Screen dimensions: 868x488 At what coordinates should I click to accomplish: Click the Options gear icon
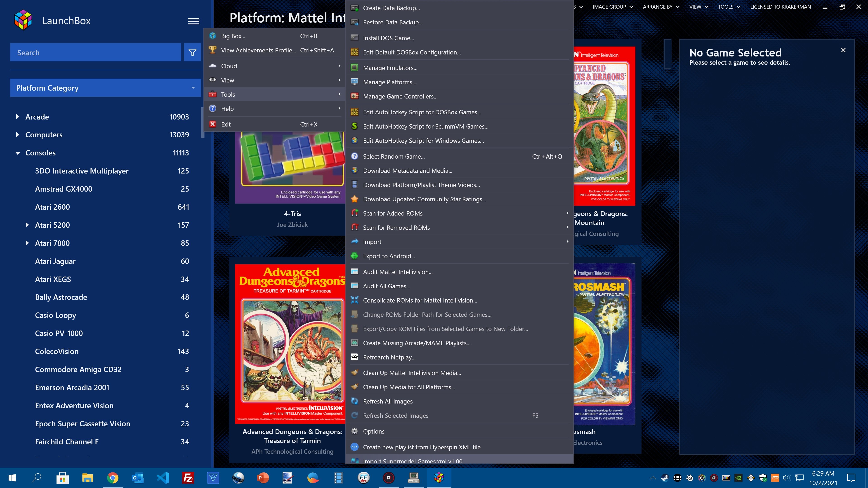(x=354, y=431)
